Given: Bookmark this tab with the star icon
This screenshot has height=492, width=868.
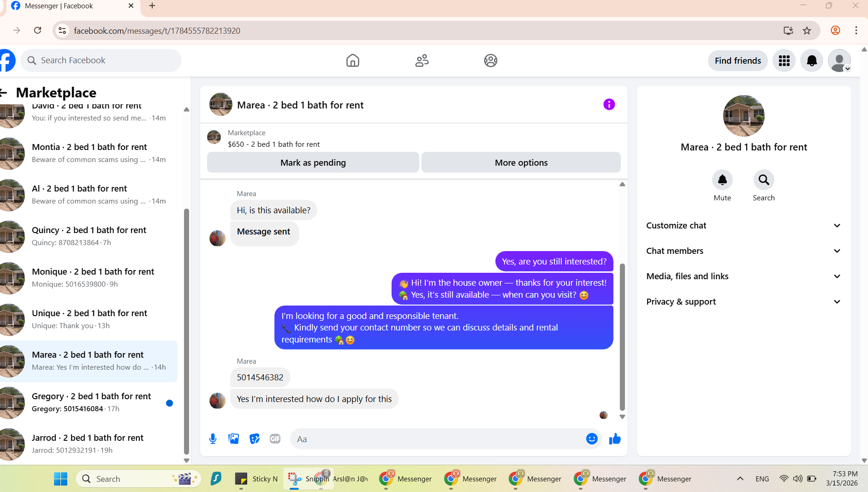Looking at the screenshot, I should [x=807, y=30].
